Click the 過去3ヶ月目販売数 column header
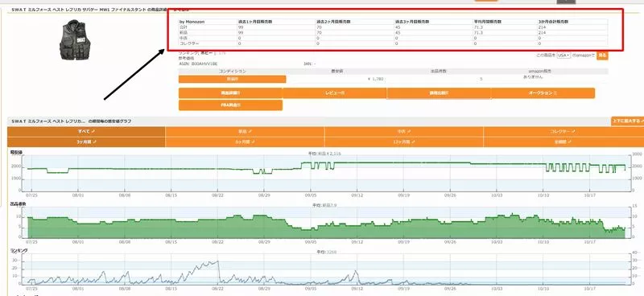The height and width of the screenshot is (296, 644). click(411, 22)
